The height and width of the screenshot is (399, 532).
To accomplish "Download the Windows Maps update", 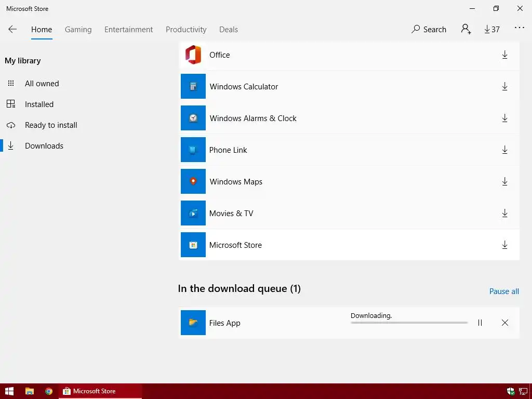I will [504, 181].
